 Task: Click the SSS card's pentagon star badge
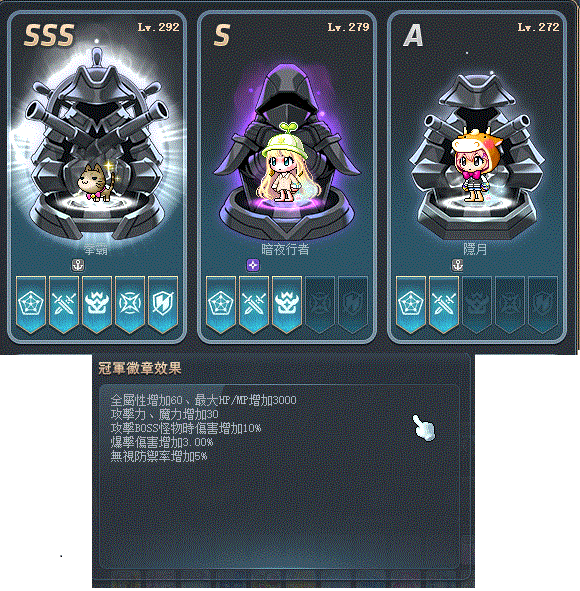[31, 305]
